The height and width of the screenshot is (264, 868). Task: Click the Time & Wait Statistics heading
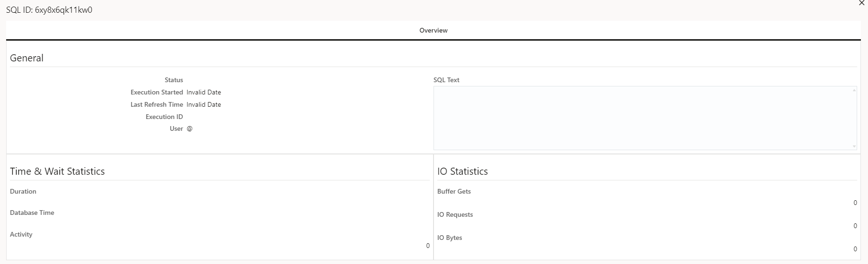pos(57,171)
